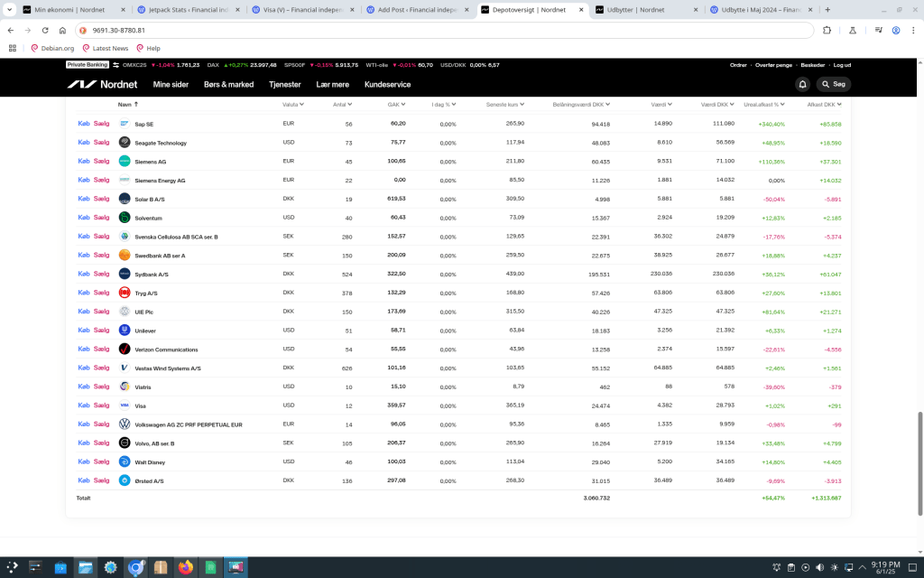Image resolution: width=924 pixels, height=578 pixels.
Task: Open the browser extensions puzzle icon
Action: (x=827, y=30)
